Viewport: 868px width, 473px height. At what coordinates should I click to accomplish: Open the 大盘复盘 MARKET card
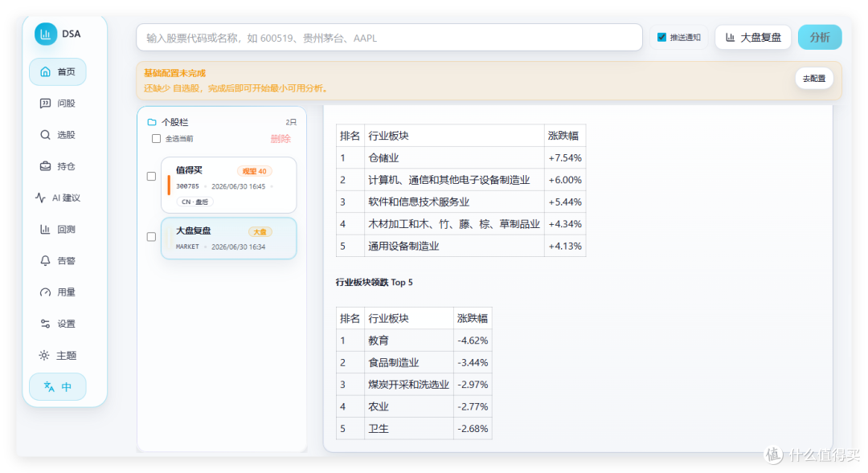(228, 239)
